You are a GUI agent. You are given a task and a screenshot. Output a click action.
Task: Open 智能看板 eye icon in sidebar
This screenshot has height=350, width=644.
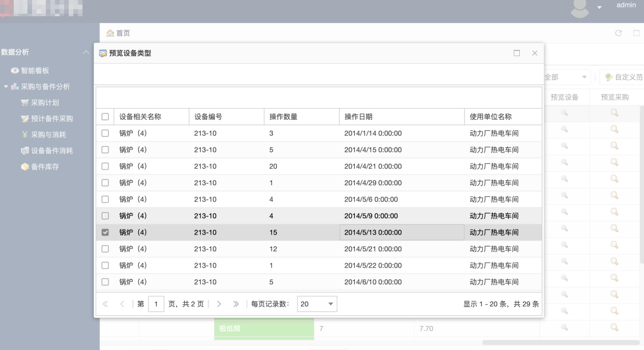point(15,71)
